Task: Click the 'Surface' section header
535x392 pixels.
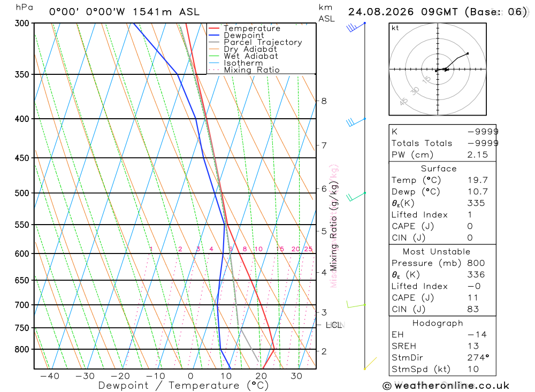Action: 439,169
